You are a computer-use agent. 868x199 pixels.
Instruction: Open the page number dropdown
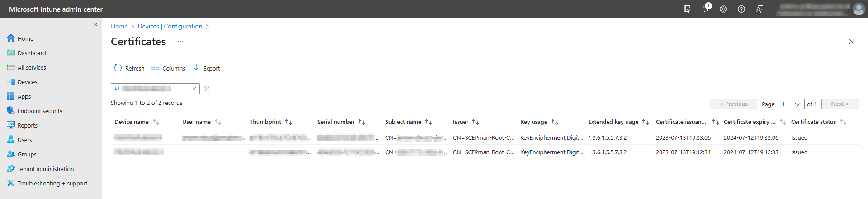coord(791,104)
